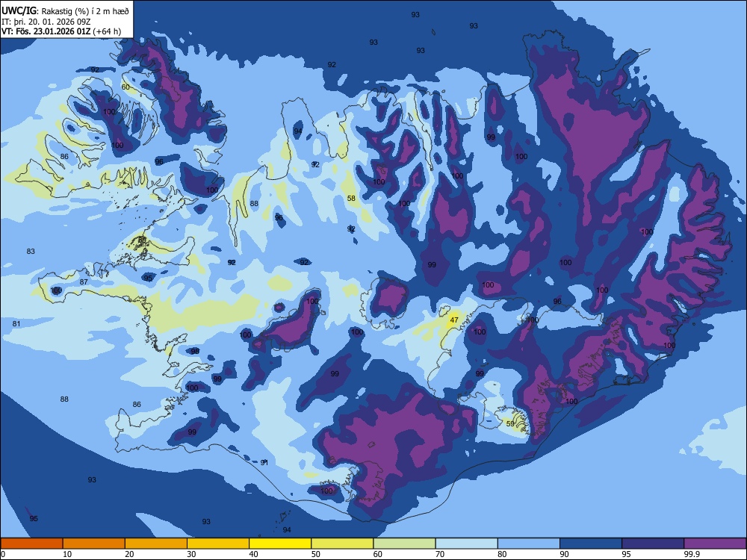This screenshot has height=560, width=747.
Task: Select the 90–95 dark blue legend swatch
Action: [x=591, y=544]
